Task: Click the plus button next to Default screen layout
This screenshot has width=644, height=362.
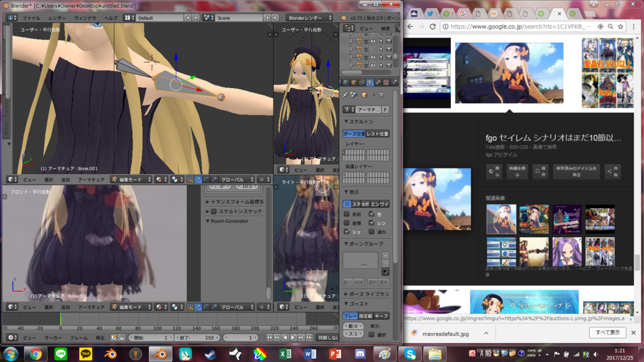Action: coord(188,18)
